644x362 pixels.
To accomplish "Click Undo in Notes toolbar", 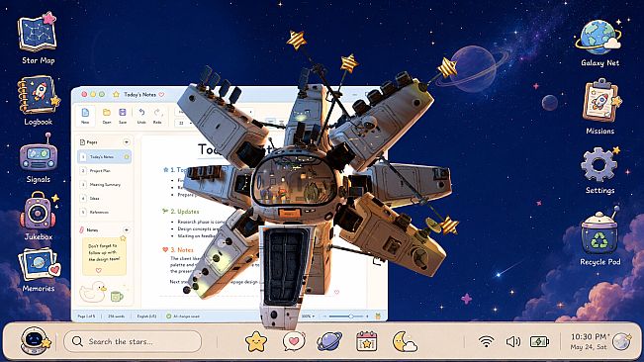I will [141, 116].
